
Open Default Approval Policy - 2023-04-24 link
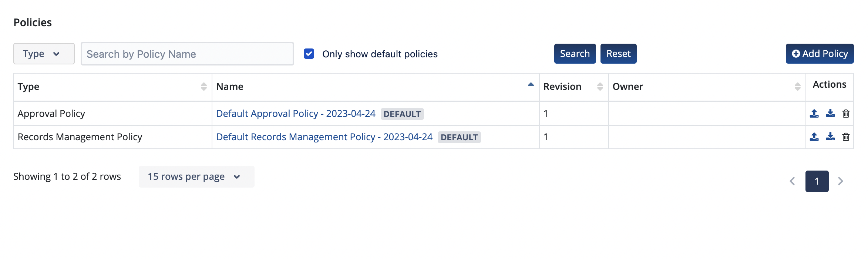(x=296, y=114)
